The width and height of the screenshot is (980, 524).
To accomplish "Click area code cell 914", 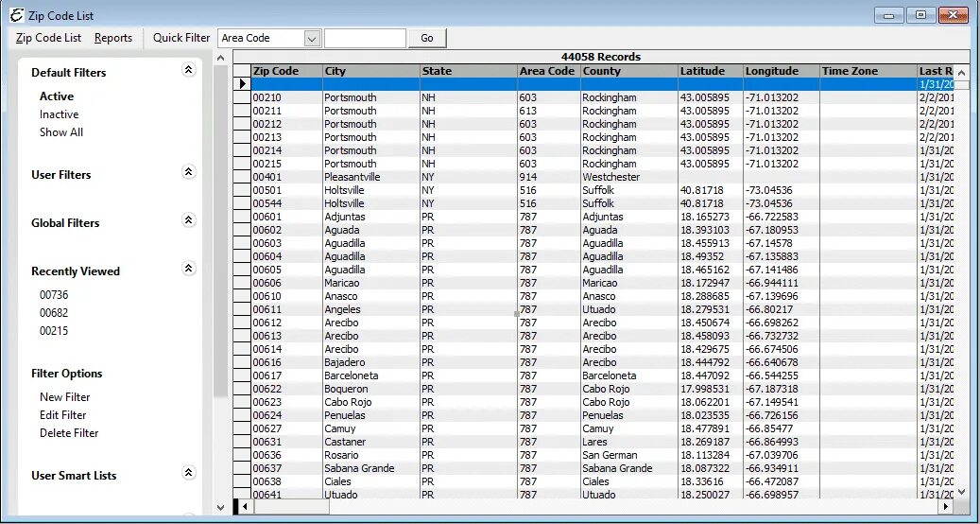I will (549, 177).
